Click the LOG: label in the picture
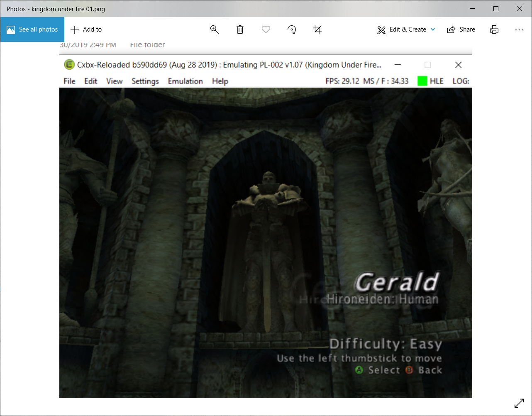Screen dimensions: 532x416 pyautogui.click(x=461, y=81)
